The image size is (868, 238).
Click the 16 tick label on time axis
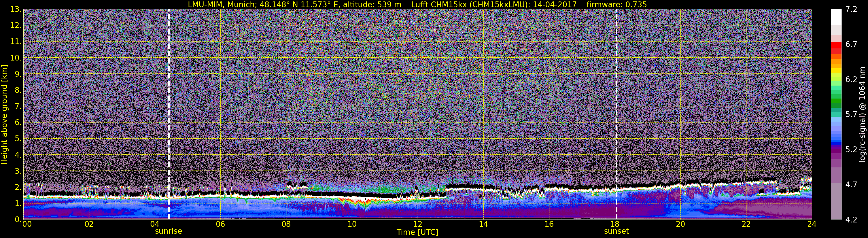[x=549, y=224]
